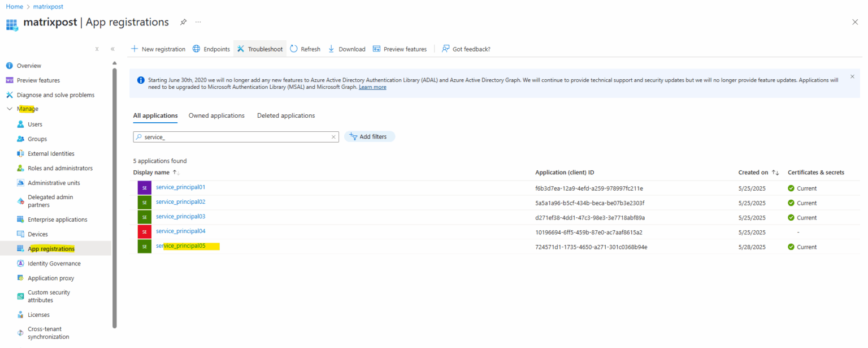
Task: Add filters to the application search
Action: point(369,136)
